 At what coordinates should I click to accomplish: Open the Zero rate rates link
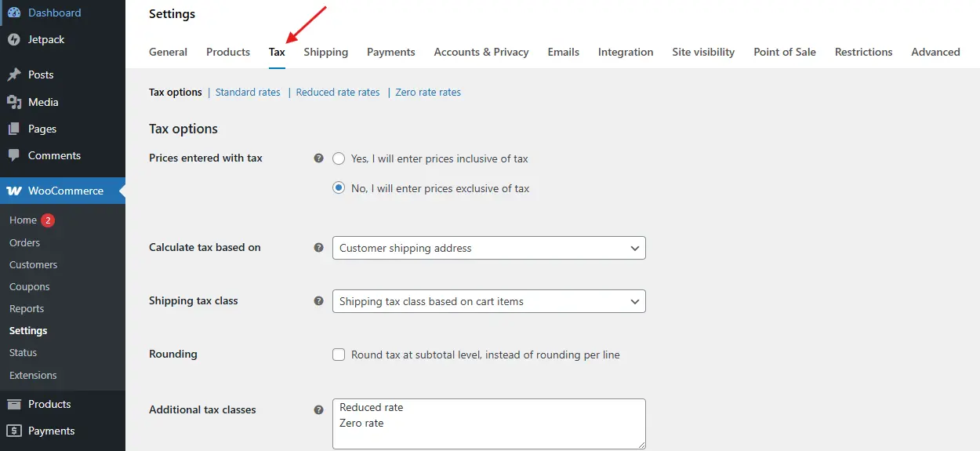pos(428,92)
